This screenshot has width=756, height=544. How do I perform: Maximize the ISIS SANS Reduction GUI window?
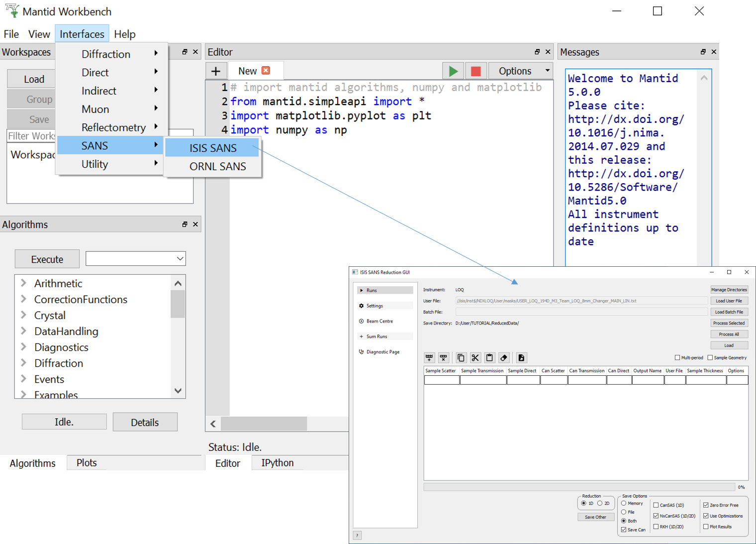729,272
